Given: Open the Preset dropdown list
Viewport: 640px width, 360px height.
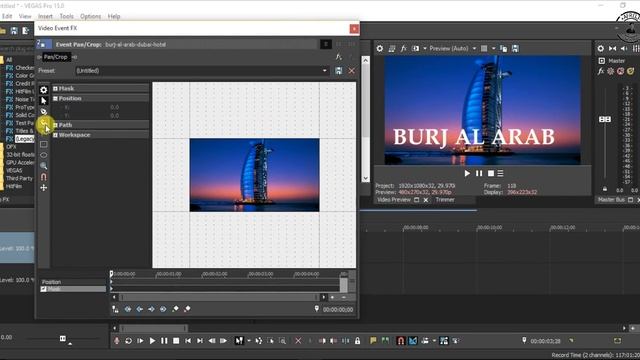Looking at the screenshot, I should click(x=324, y=71).
